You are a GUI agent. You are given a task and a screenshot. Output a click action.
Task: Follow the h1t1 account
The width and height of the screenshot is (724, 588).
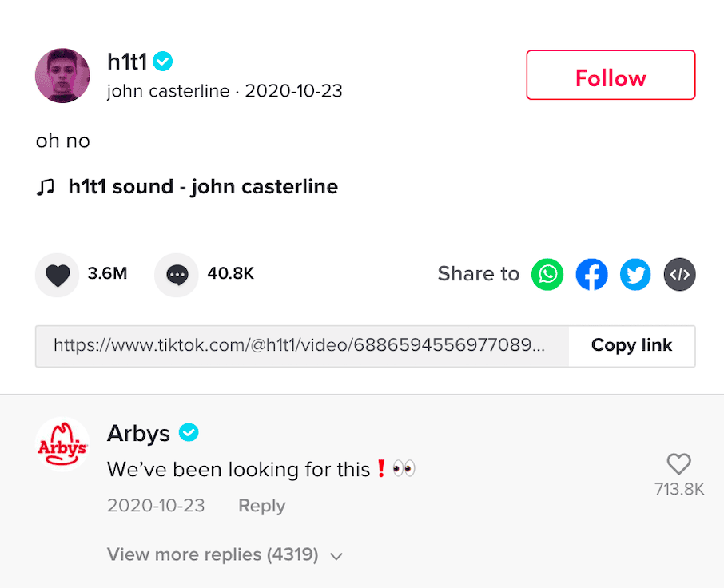611,76
